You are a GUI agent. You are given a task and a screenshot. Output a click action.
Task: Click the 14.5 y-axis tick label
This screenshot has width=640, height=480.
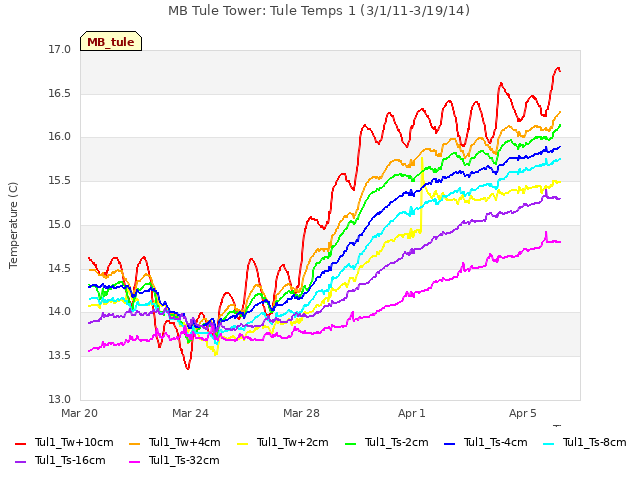click(60, 269)
